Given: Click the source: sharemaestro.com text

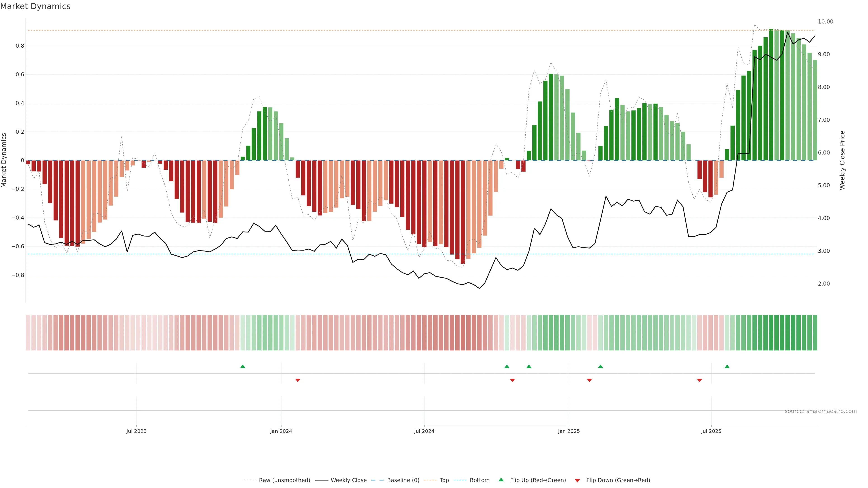Looking at the screenshot, I should pyautogui.click(x=821, y=411).
